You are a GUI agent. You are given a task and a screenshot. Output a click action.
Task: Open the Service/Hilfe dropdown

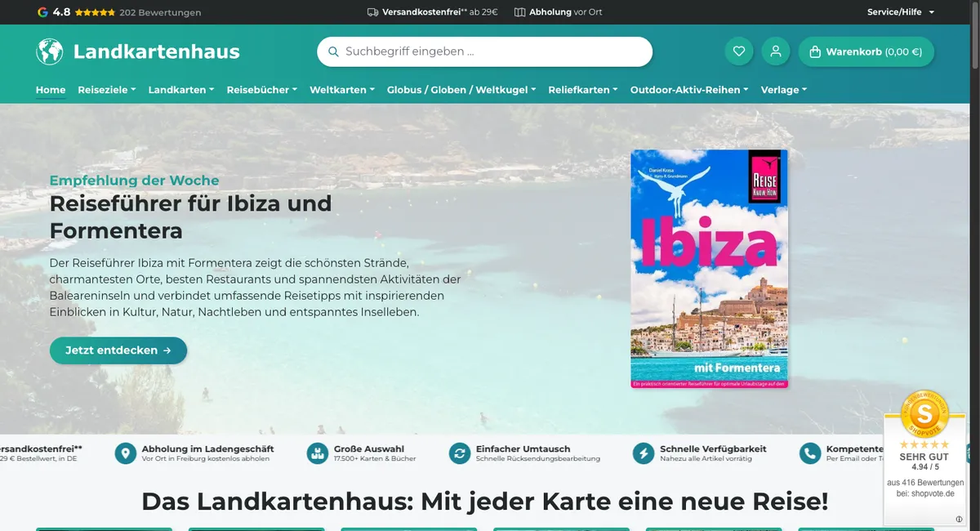pos(901,12)
